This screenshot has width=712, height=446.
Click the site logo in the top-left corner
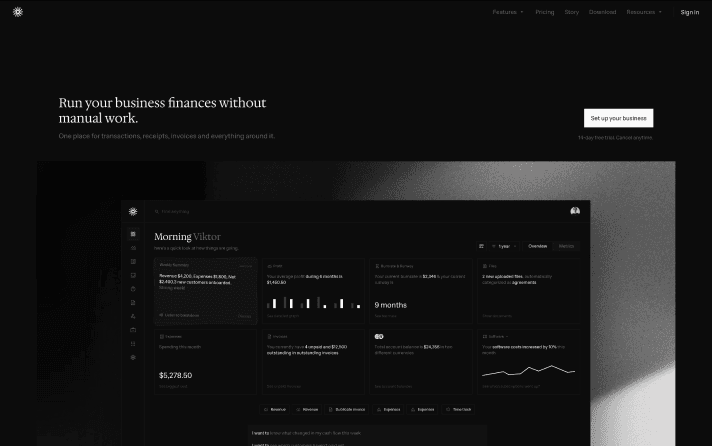point(18,12)
